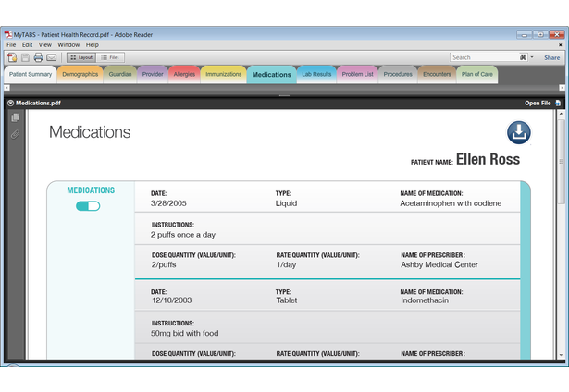Focus the Search input field

485,57
